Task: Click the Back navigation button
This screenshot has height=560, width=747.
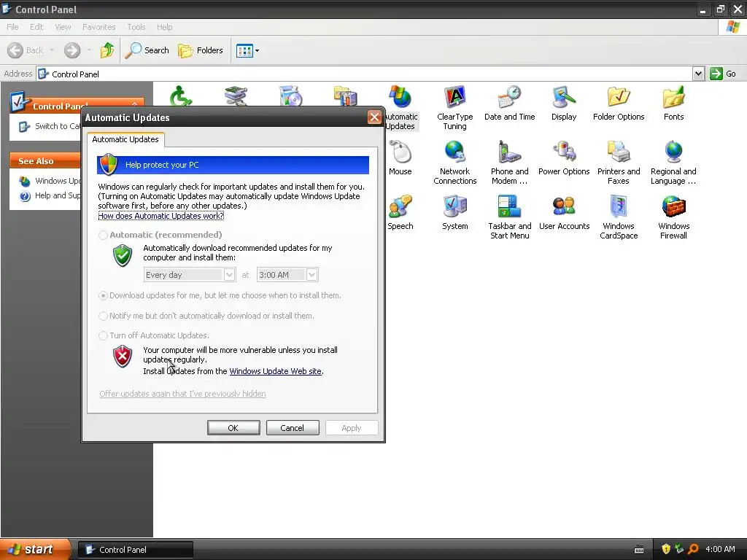Action: click(x=26, y=50)
